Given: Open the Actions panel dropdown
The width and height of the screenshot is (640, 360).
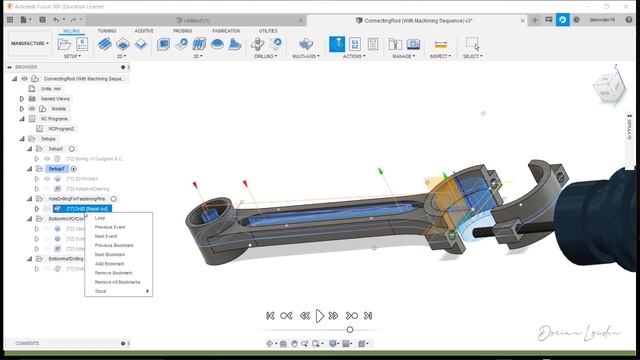Looking at the screenshot, I should (354, 56).
